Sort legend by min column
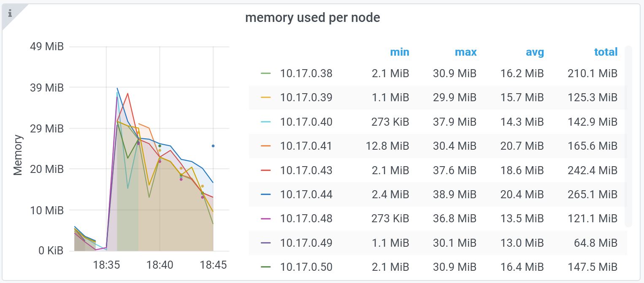This screenshot has width=644, height=283. 399,52
